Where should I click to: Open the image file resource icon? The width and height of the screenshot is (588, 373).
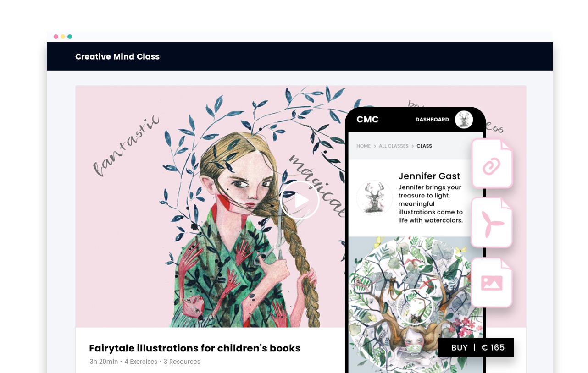(492, 283)
